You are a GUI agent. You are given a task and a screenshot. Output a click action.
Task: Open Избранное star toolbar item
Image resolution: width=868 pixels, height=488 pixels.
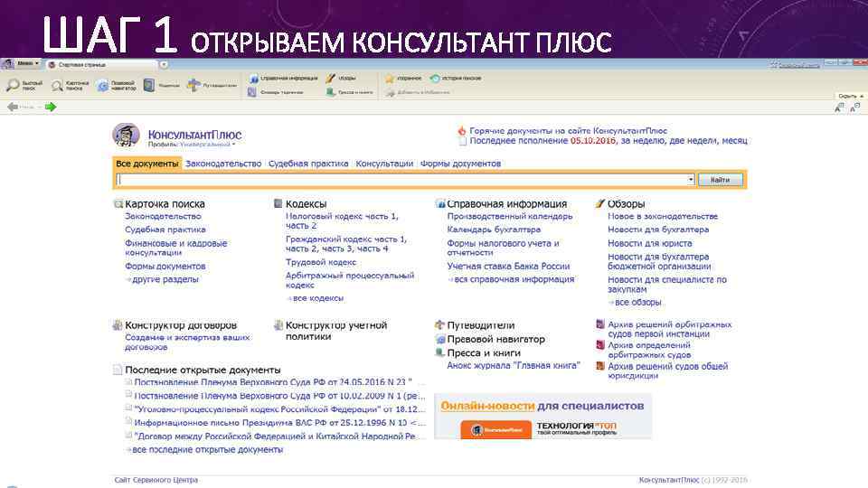(x=403, y=79)
